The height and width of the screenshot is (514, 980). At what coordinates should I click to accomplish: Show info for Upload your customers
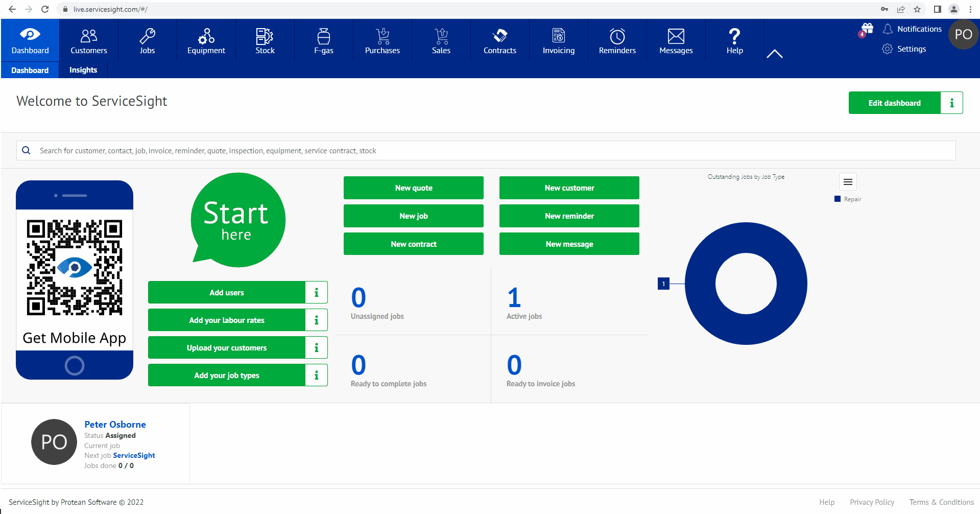pyautogui.click(x=317, y=347)
